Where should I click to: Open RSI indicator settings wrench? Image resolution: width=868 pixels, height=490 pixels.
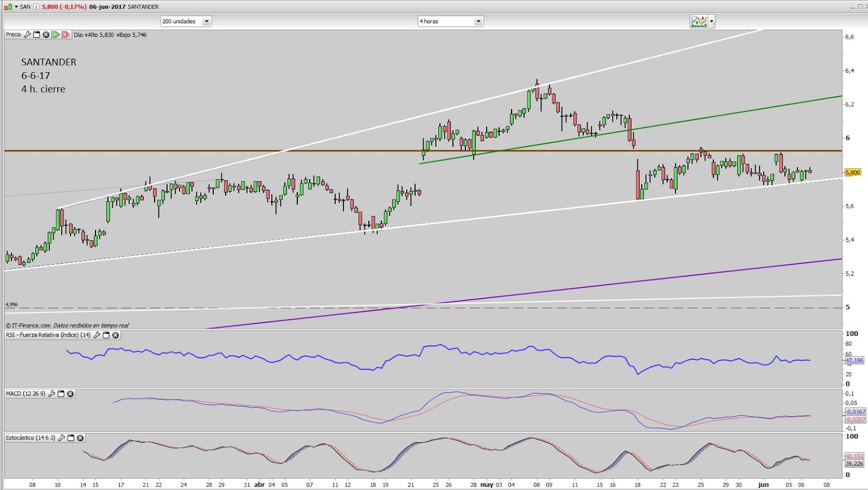pyautogui.click(x=97, y=335)
